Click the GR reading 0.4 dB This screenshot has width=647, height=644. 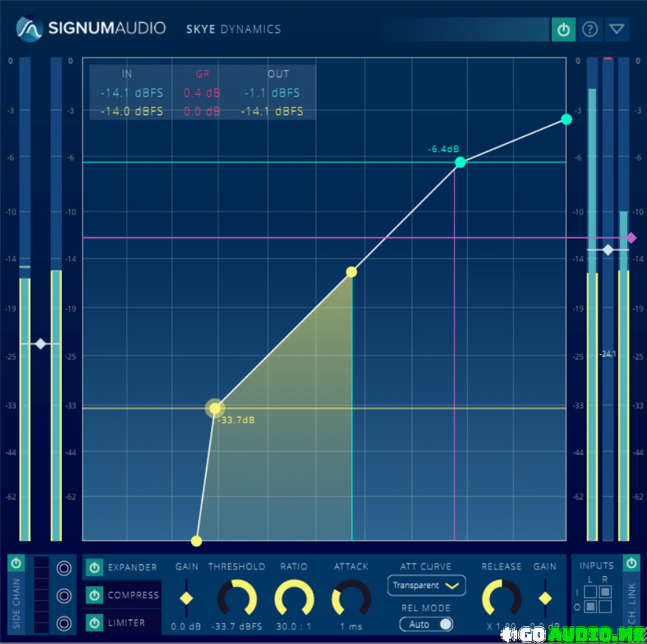coord(202,93)
